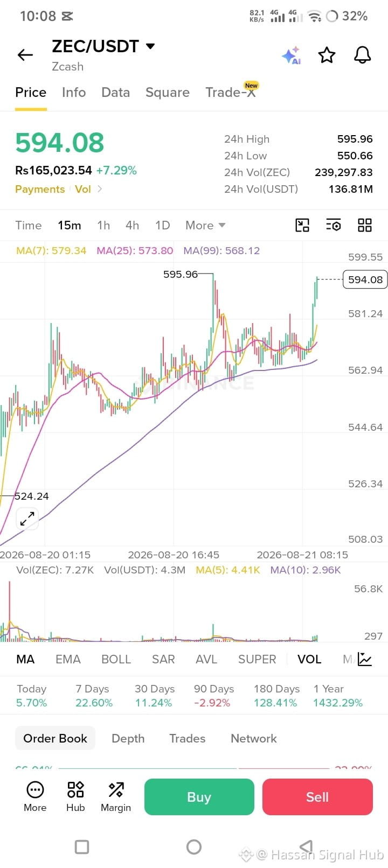Enable MA indicator
The height and width of the screenshot is (868, 388).
coord(25,659)
